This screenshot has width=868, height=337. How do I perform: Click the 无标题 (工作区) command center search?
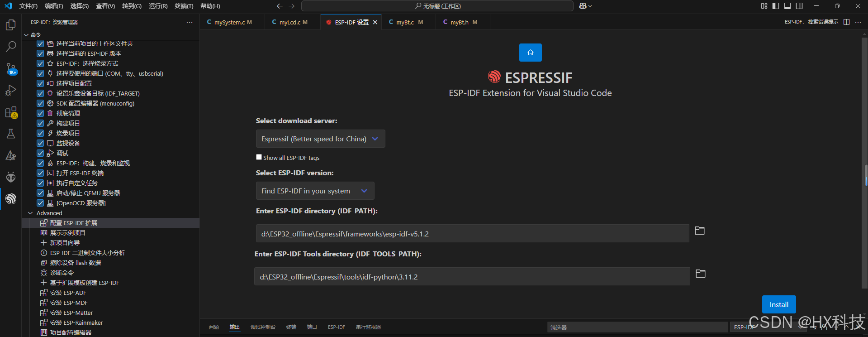[437, 6]
